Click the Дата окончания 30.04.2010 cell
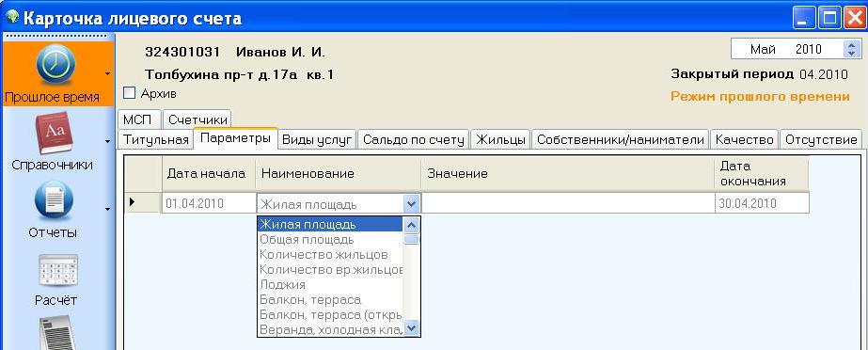The width and height of the screenshot is (868, 350). click(x=762, y=203)
